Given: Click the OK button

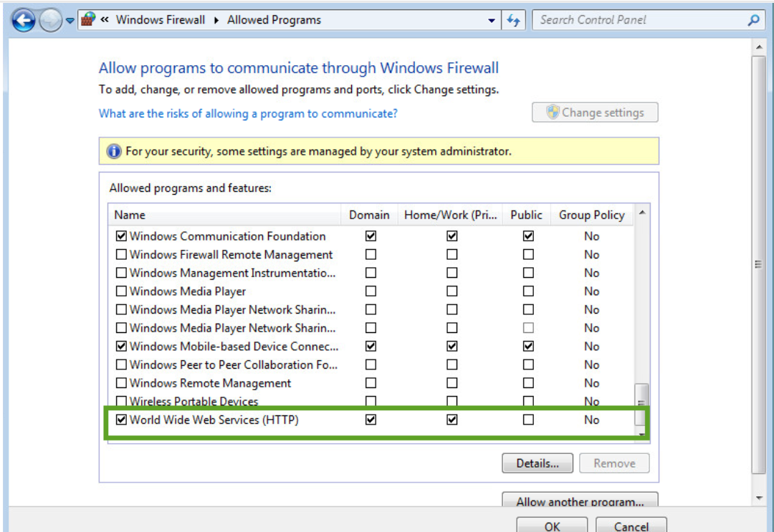Looking at the screenshot, I should click(552, 526).
